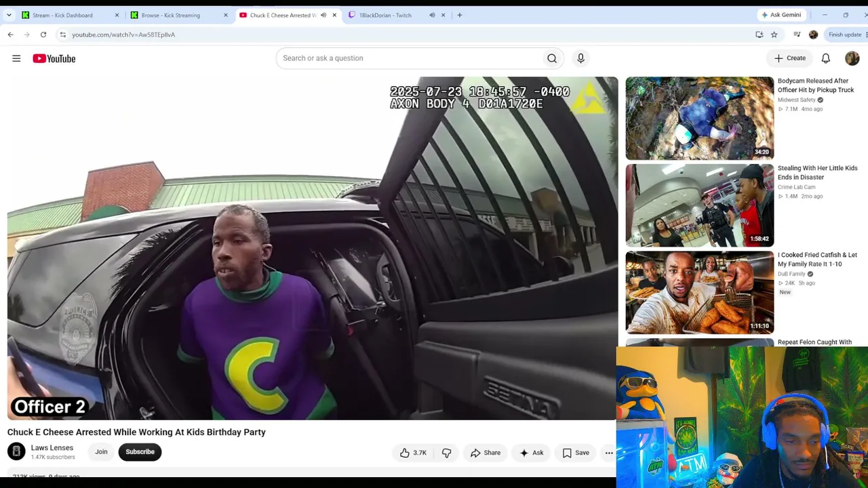Screen dimensions: 868x488
Task: Open 'Stealing With Her Little Kids' video title
Action: 818,173
